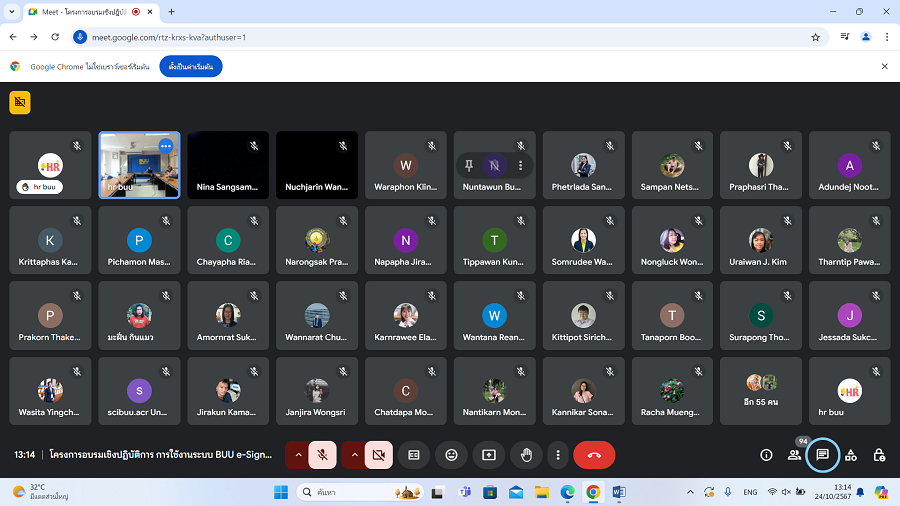Screen dimensions: 900x506
Task: Toggle the microphone on
Action: pos(322,455)
